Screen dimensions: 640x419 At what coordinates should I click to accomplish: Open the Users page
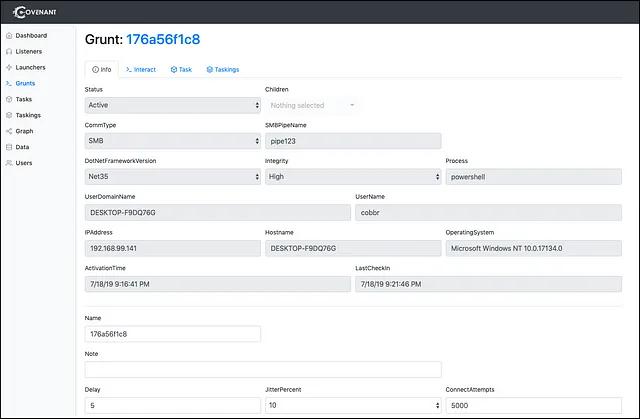[x=24, y=163]
